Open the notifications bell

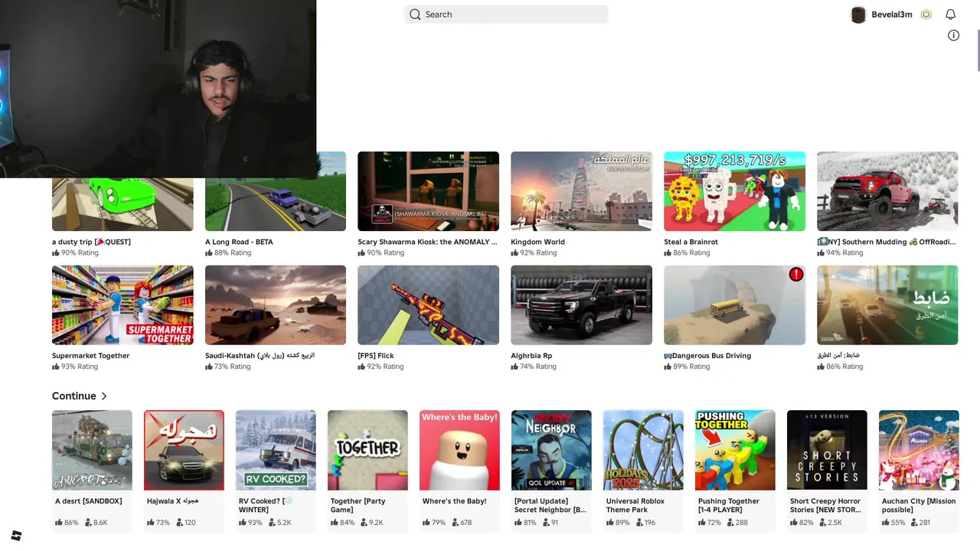pyautogui.click(x=950, y=15)
